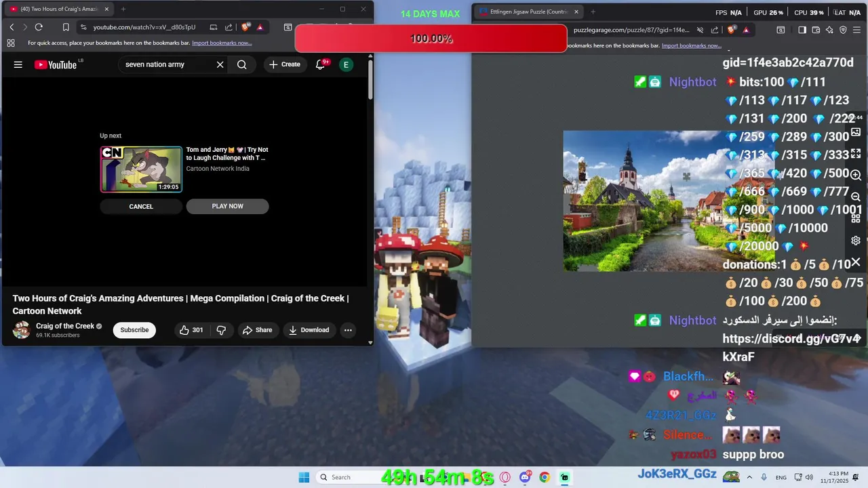The width and height of the screenshot is (868, 488).
Task: Open a new tab in YouTube window
Action: pyautogui.click(x=123, y=9)
